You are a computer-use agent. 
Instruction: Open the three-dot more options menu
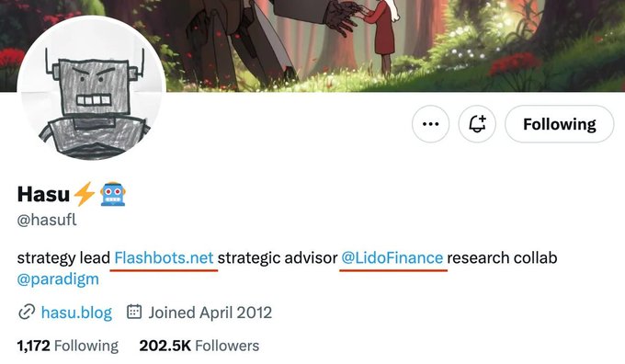click(430, 124)
